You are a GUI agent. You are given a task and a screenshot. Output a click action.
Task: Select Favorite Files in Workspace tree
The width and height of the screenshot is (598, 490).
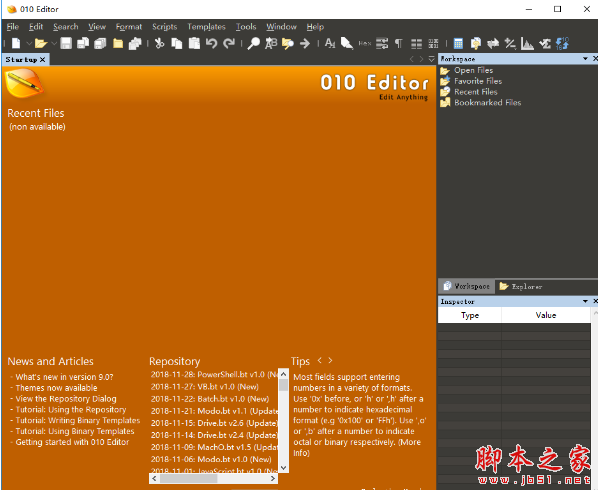[478, 81]
